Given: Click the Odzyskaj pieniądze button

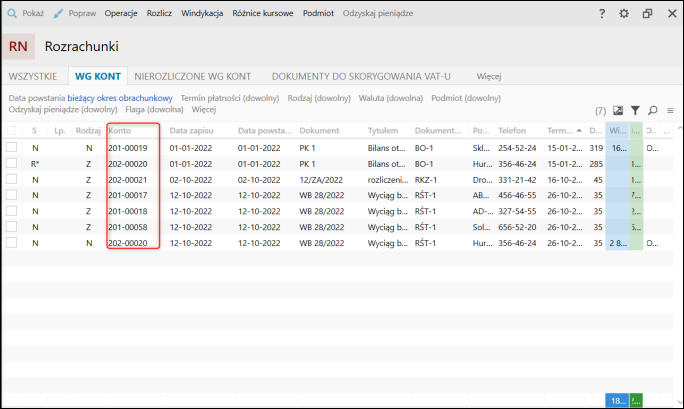Looking at the screenshot, I should [x=378, y=14].
